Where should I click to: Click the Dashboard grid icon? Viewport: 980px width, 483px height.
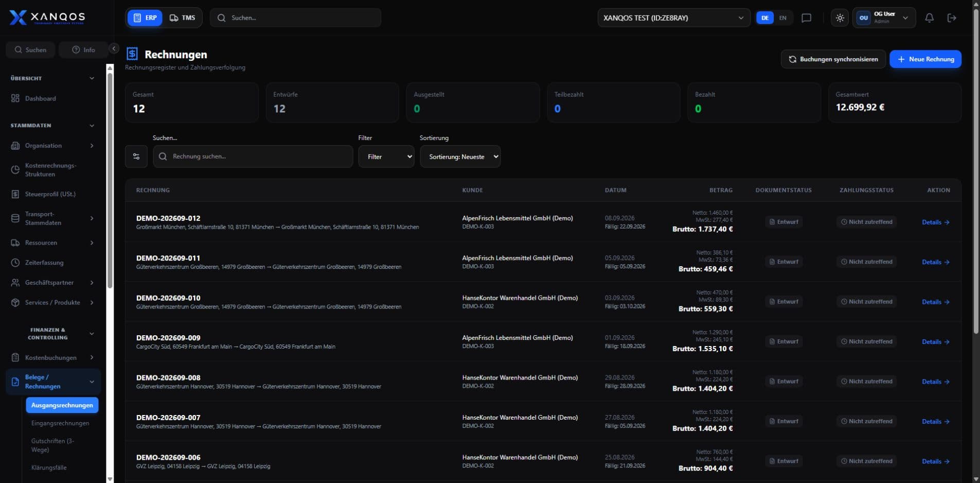click(x=15, y=98)
